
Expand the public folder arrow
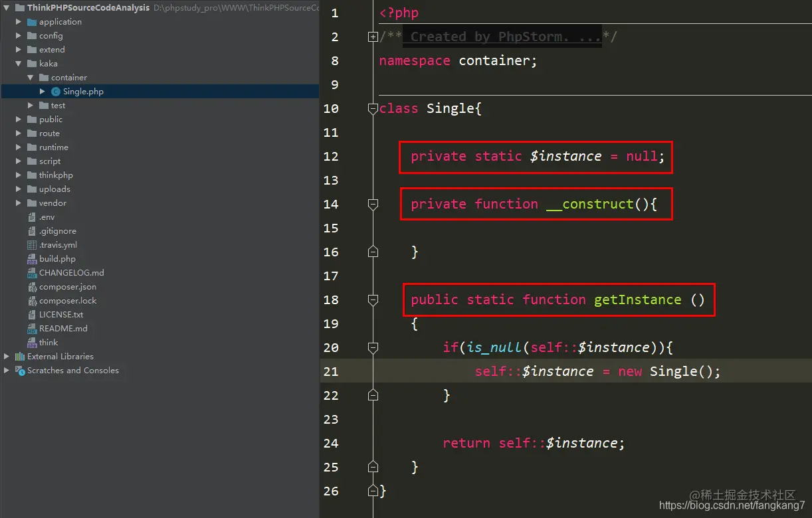[19, 120]
